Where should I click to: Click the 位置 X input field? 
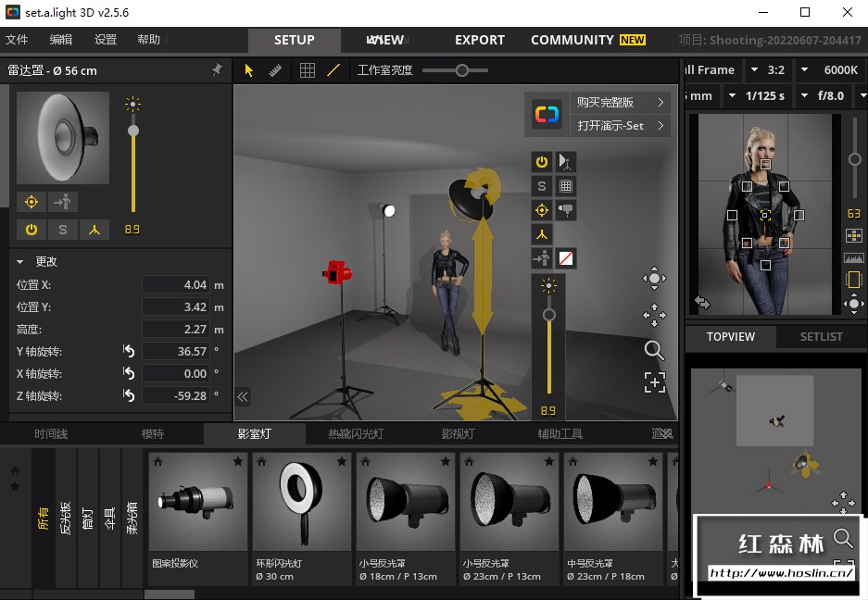[176, 284]
